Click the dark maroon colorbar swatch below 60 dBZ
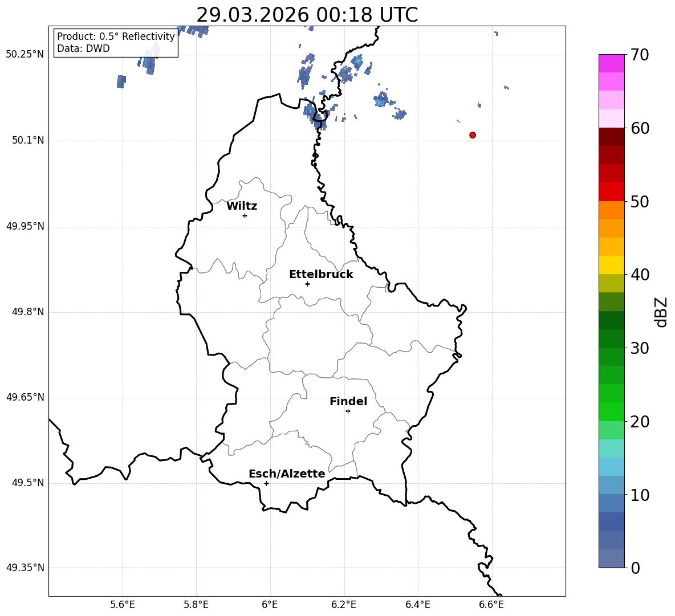 coord(611,137)
